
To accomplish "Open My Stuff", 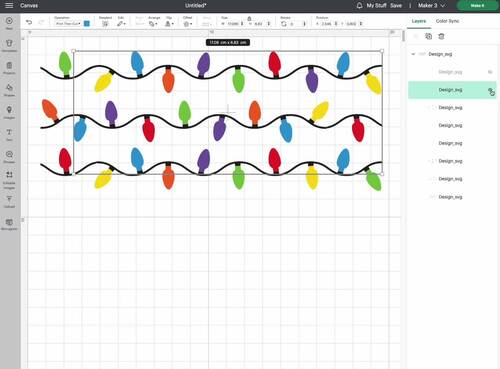I will pyautogui.click(x=377, y=5).
